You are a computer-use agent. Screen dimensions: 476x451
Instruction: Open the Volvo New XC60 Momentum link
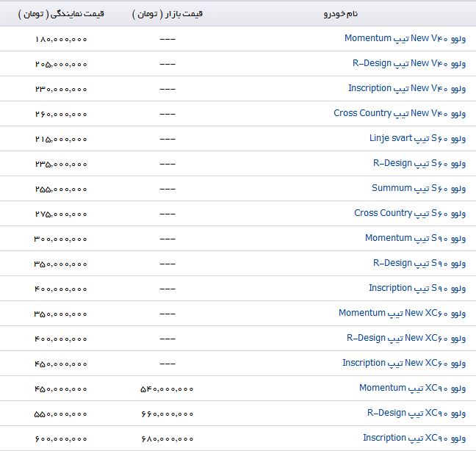[x=403, y=313]
